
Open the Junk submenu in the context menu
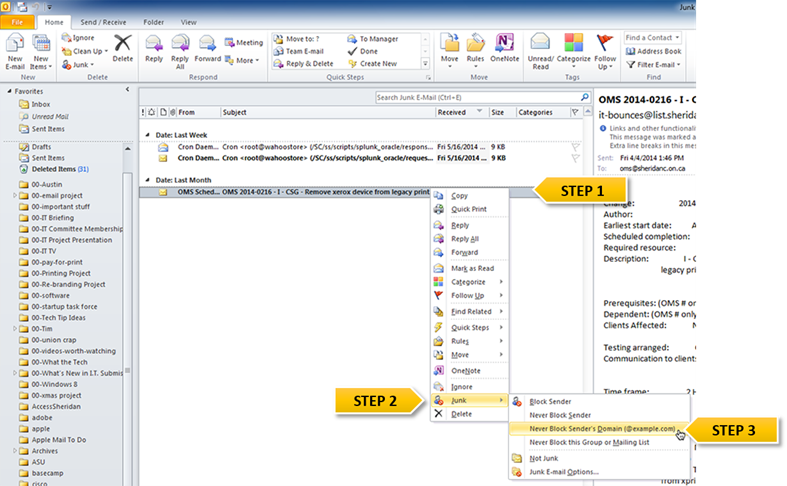pos(469,400)
